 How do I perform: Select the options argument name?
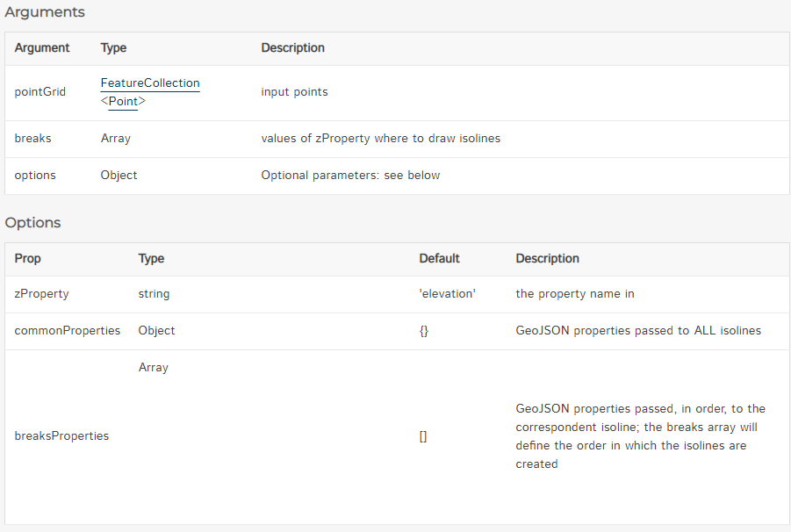pos(35,176)
